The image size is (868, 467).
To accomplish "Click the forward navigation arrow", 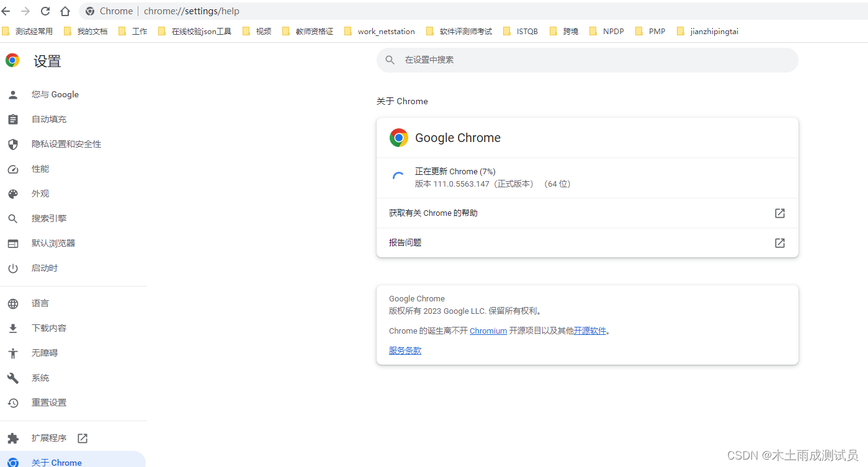I will [x=25, y=11].
